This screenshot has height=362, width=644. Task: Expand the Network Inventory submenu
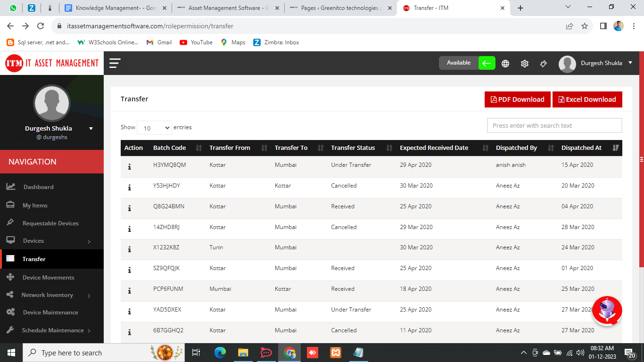pyautogui.click(x=52, y=295)
